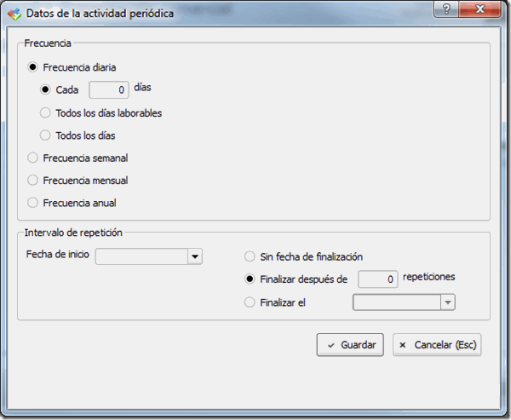
Task: Click the repeticiones count field
Action: click(377, 279)
